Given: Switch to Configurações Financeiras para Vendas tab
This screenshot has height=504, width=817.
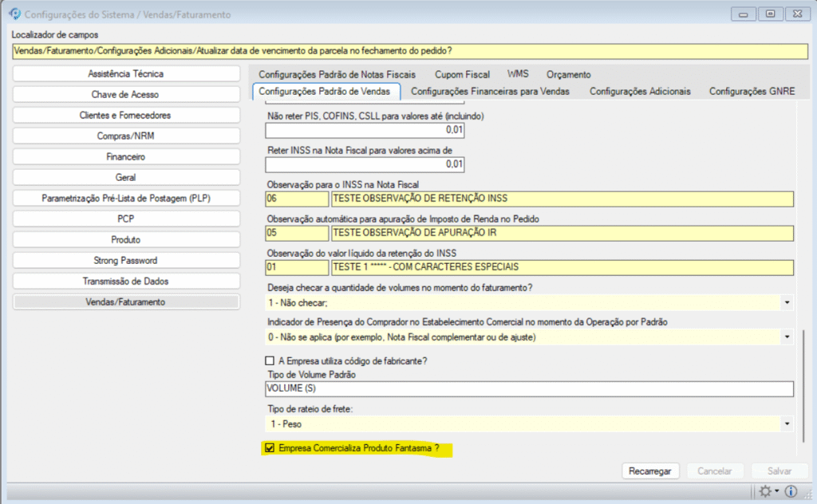Looking at the screenshot, I should pos(490,92).
